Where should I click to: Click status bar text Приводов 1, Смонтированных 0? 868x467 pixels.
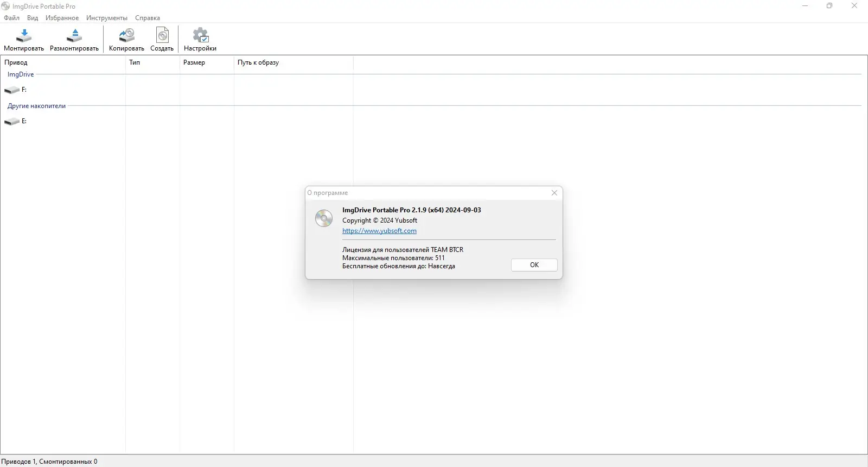tap(49, 462)
